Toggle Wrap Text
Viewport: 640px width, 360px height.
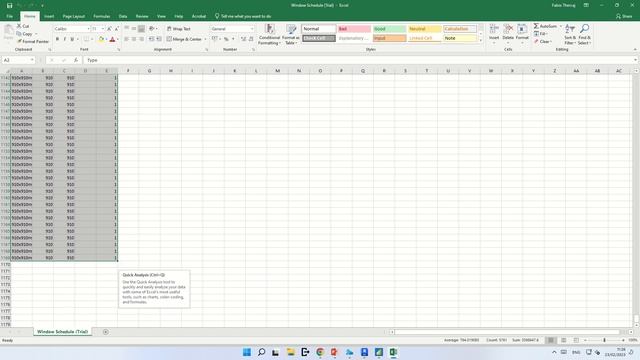(179, 29)
